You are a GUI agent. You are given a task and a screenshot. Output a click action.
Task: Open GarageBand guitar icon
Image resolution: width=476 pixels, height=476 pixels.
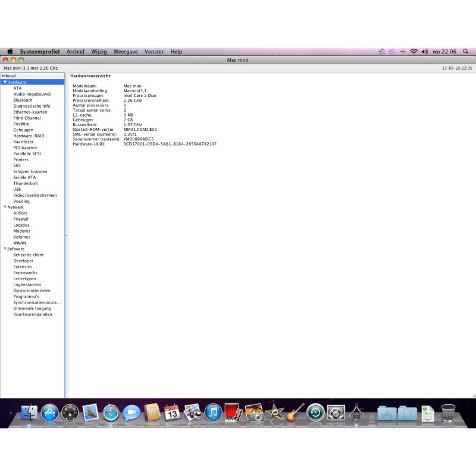[x=295, y=412]
